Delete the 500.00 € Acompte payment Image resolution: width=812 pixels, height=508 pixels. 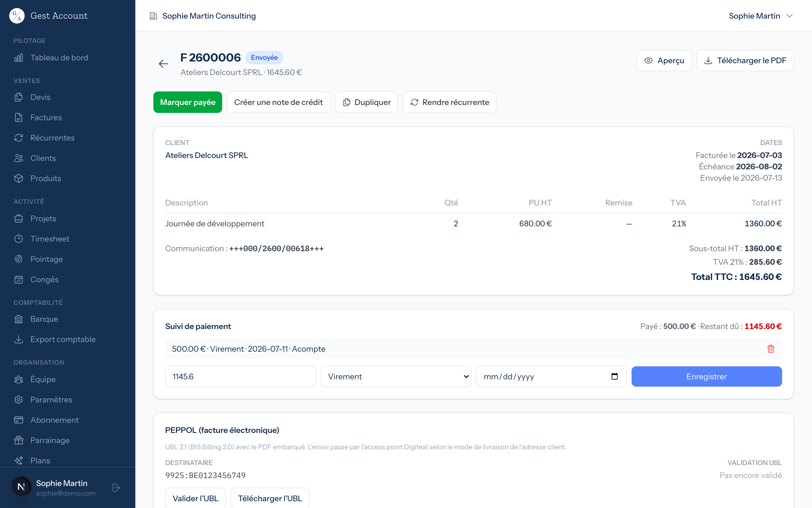coord(771,349)
